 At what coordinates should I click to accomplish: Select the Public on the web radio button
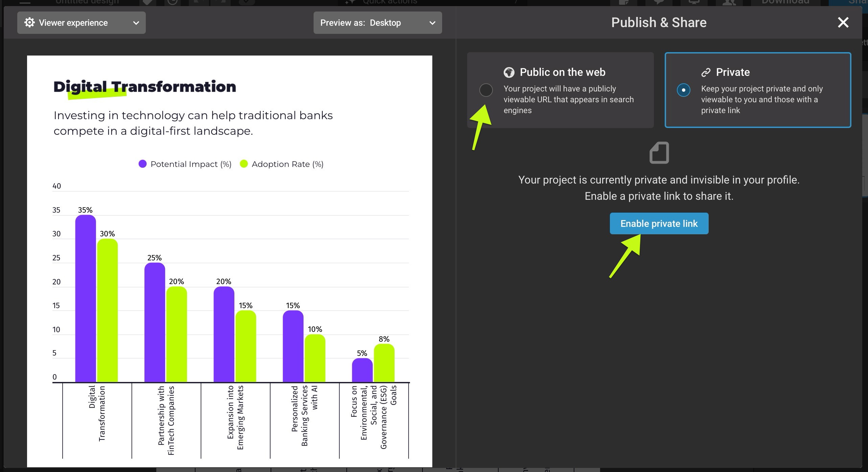click(x=486, y=90)
